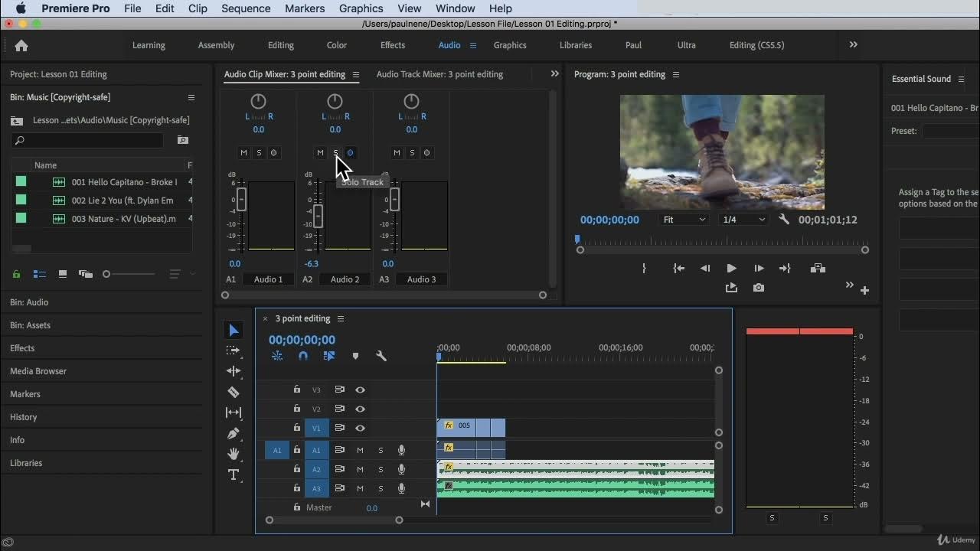980x551 pixels.
Task: Switch to Audio Track Mixer tab
Action: 439,74
